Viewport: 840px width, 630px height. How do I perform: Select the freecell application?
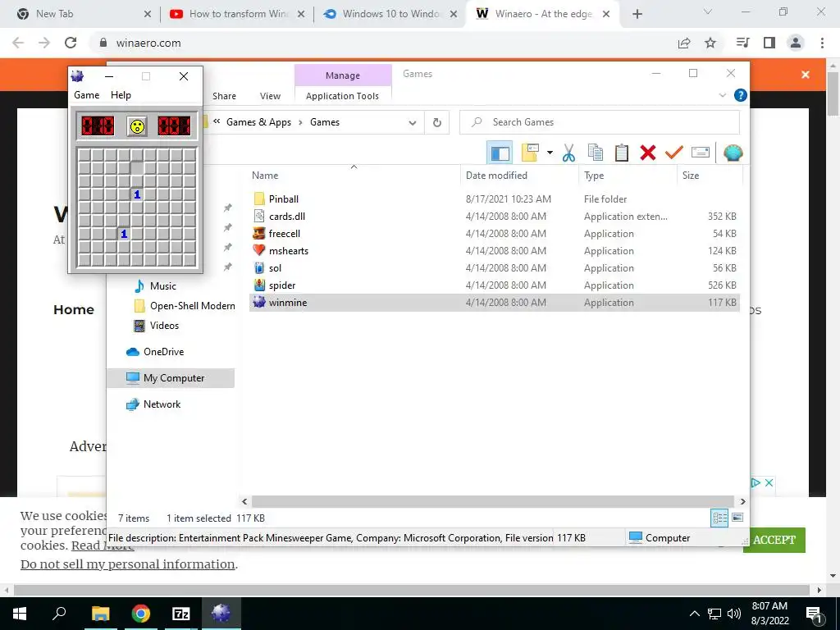(285, 234)
